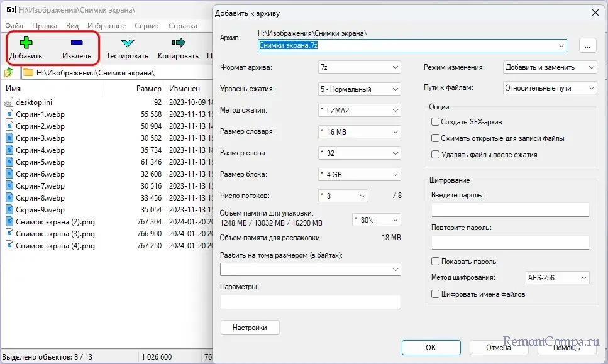Select the Скрин-5.webp file in list
The height and width of the screenshot is (364, 608).
[x=40, y=162]
